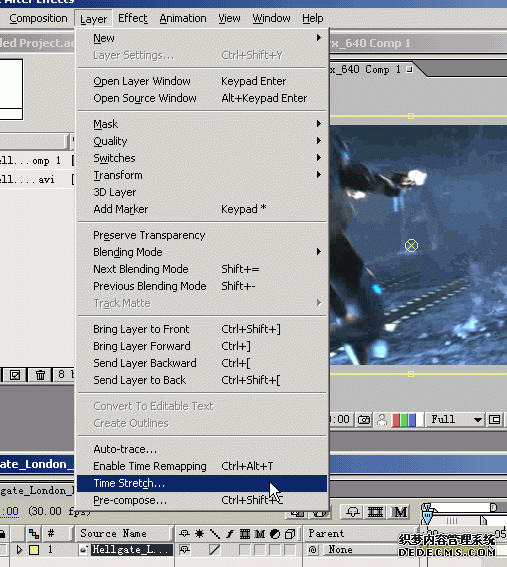Toggle 3D Layer menu entry
This screenshot has height=567, width=507.
tap(202, 192)
